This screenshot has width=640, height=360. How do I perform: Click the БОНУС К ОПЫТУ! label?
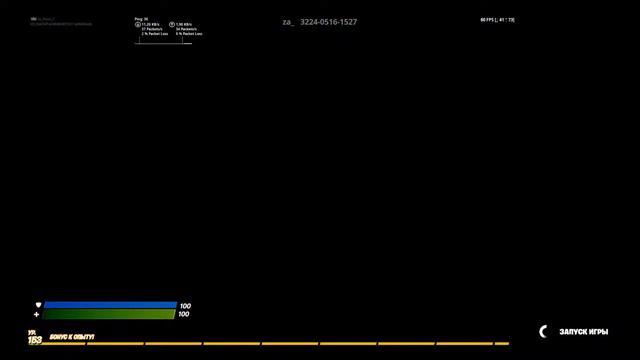[72, 337]
